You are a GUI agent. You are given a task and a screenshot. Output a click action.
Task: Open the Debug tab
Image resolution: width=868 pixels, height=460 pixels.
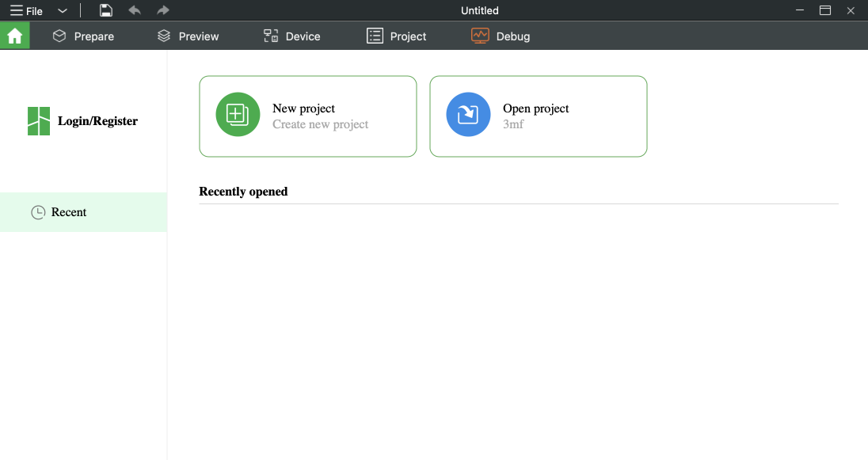point(501,36)
